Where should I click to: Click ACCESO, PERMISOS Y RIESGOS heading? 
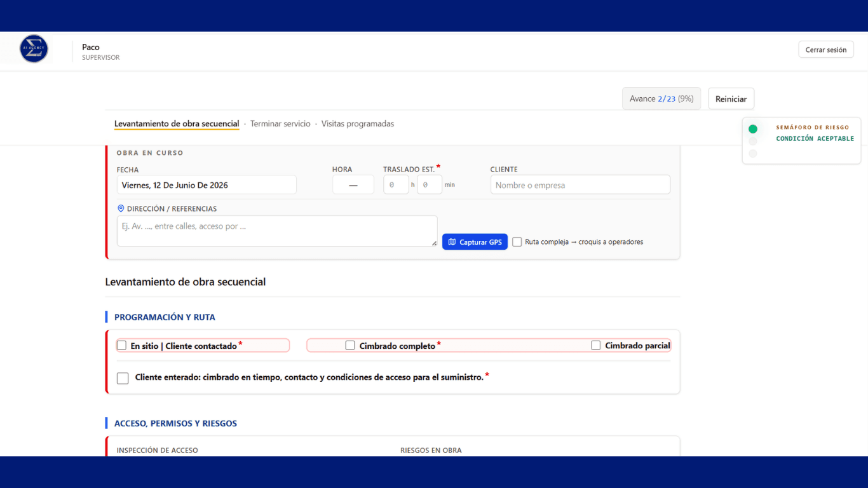[175, 423]
